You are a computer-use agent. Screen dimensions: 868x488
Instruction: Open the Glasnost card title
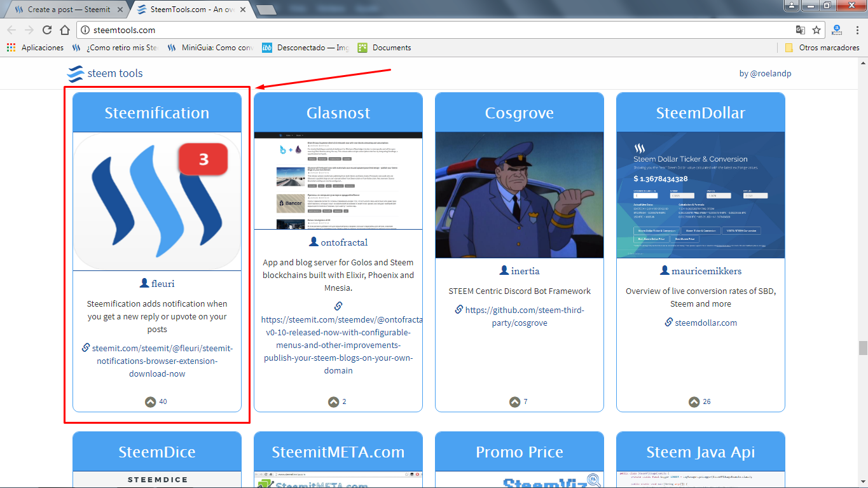(x=338, y=113)
